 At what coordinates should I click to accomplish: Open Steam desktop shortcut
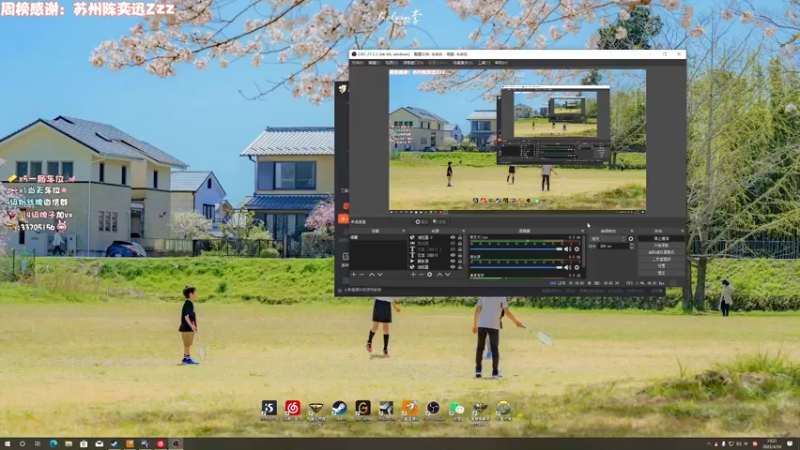(x=339, y=408)
